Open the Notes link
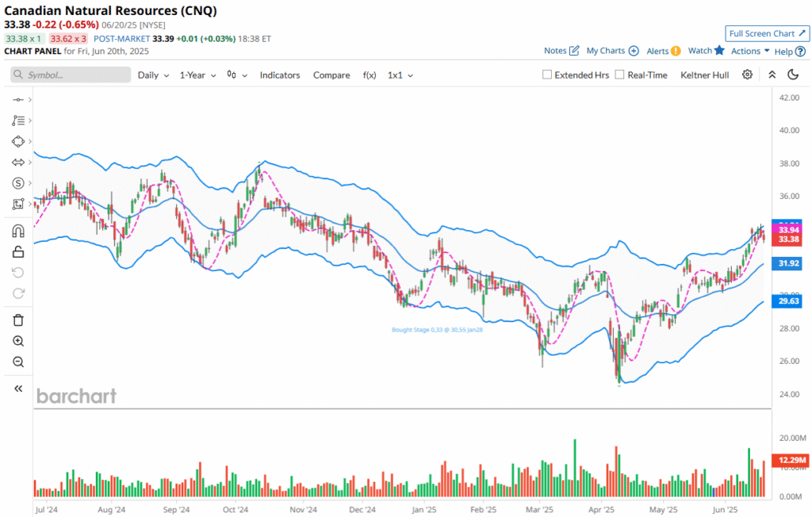The width and height of the screenshot is (812, 517). pyautogui.click(x=561, y=51)
